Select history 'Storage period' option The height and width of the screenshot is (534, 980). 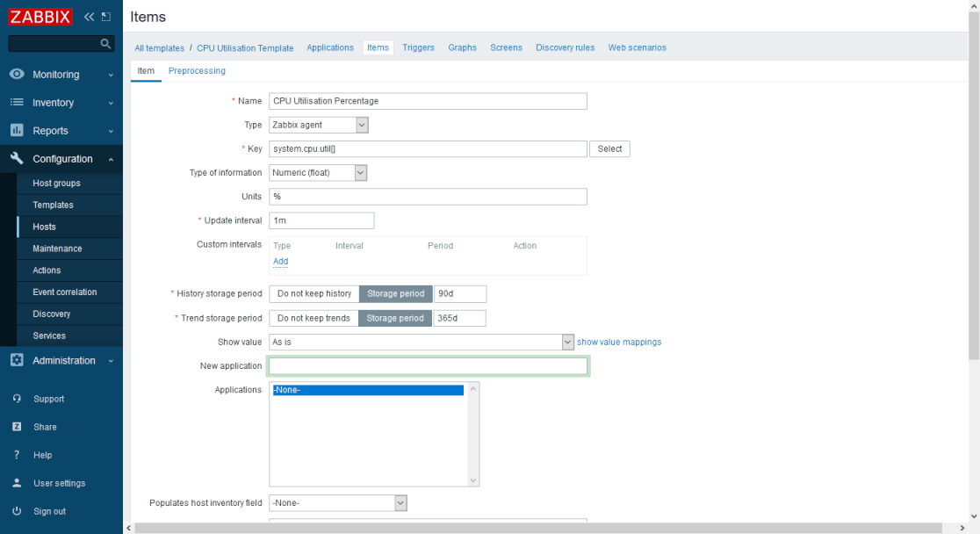(396, 294)
